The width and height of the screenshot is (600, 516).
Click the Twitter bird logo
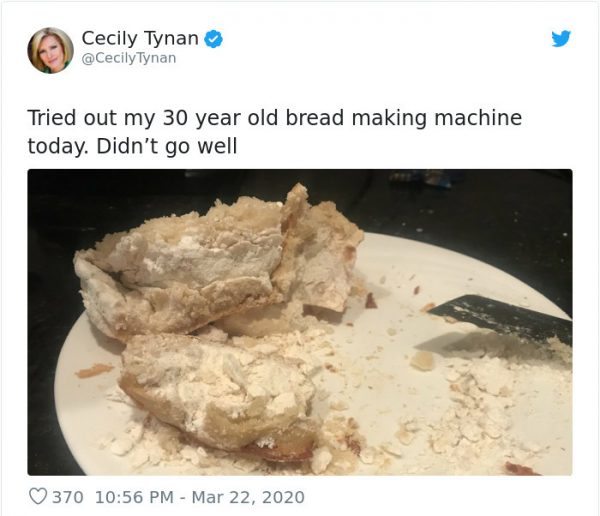click(x=561, y=38)
